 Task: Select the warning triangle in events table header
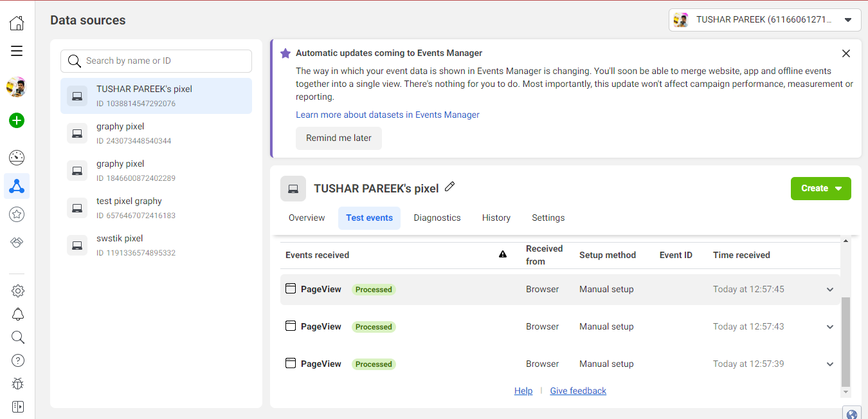click(x=503, y=254)
